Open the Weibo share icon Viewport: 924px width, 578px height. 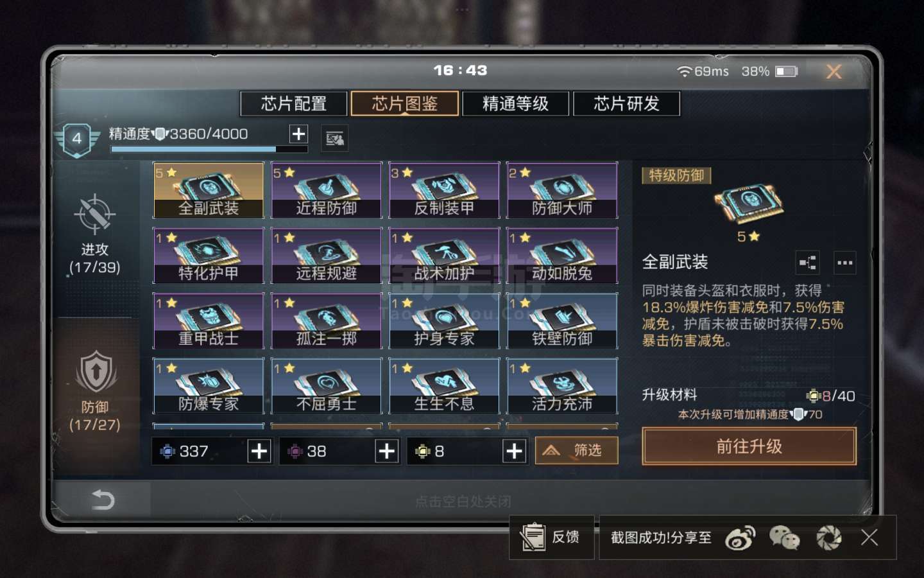[740, 538]
